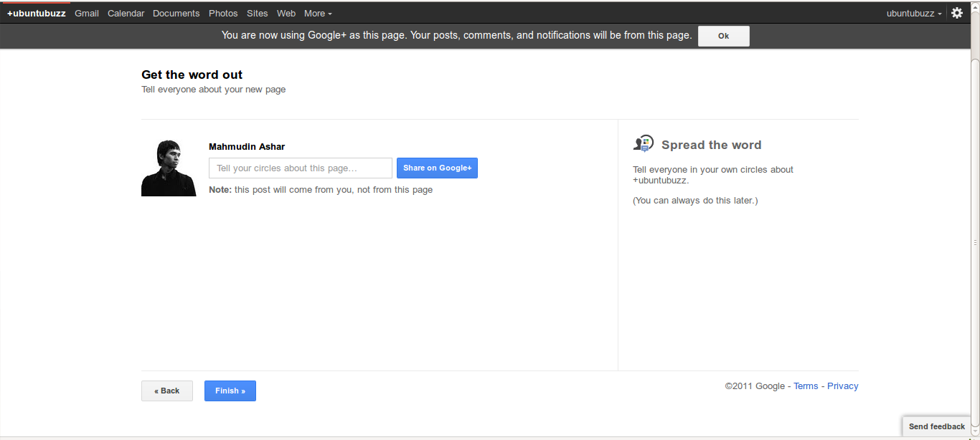Click the Spread the word icon
980x440 pixels.
coord(644,144)
